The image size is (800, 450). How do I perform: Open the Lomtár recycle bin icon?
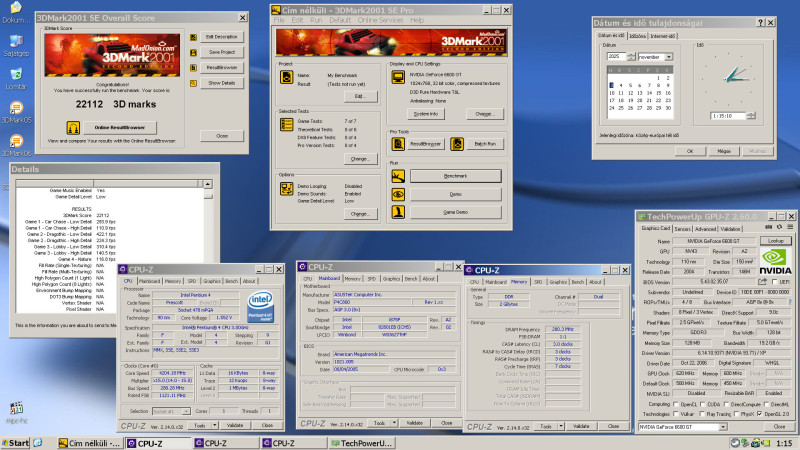tap(16, 76)
